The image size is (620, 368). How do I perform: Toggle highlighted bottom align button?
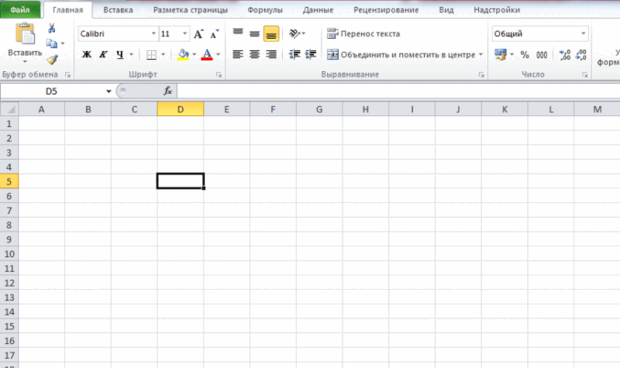pos(271,34)
